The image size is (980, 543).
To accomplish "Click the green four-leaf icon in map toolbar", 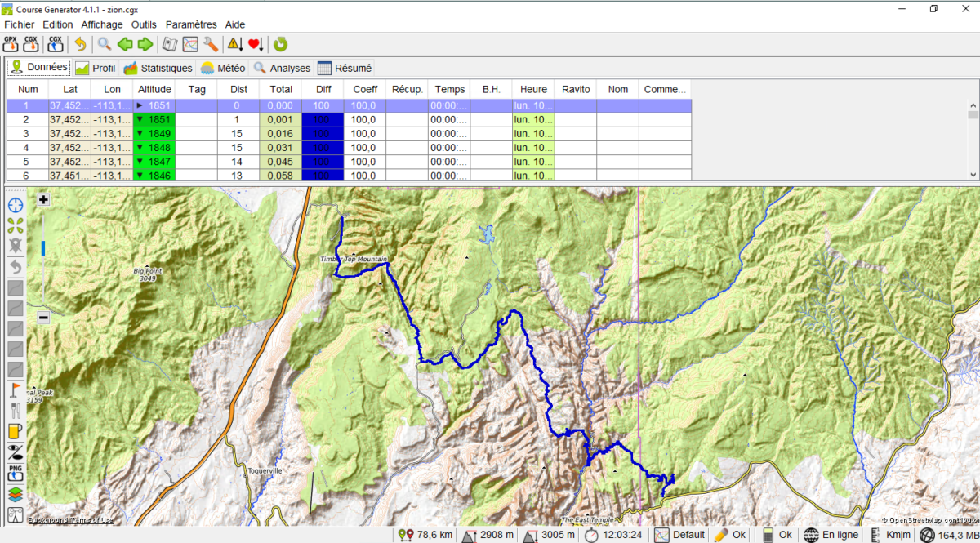I will click(15, 225).
